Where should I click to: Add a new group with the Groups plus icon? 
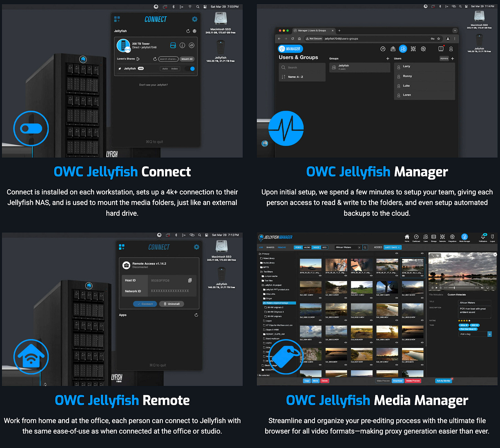tap(388, 59)
